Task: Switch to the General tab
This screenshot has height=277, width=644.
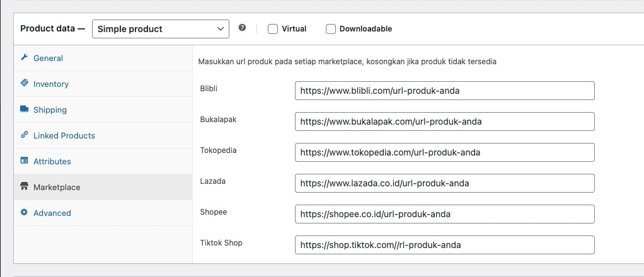Action: point(103,58)
